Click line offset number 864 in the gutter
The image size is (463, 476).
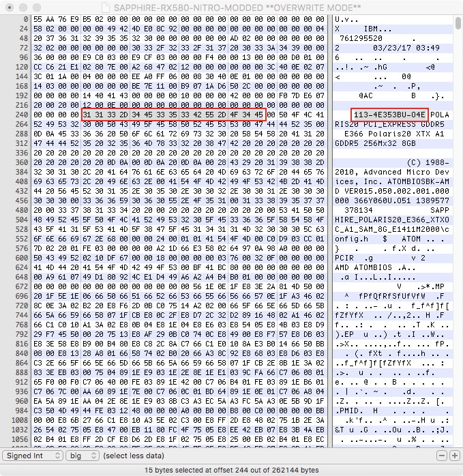tap(22, 363)
